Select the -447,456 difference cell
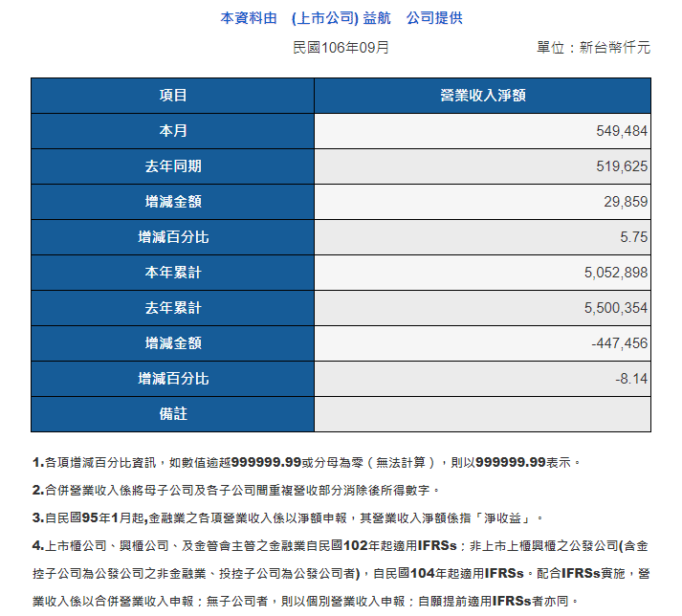The image size is (682, 616). (620, 343)
